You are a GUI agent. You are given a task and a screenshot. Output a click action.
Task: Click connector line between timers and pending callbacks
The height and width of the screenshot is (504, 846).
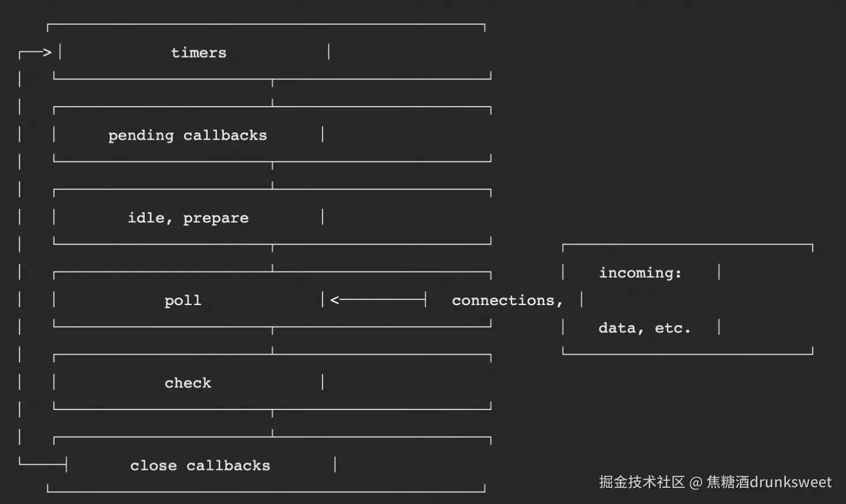coord(272,92)
